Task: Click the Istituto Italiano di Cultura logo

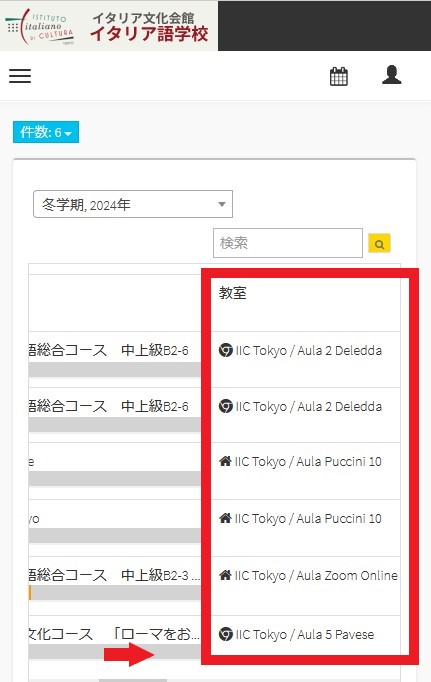Action: (x=40, y=26)
